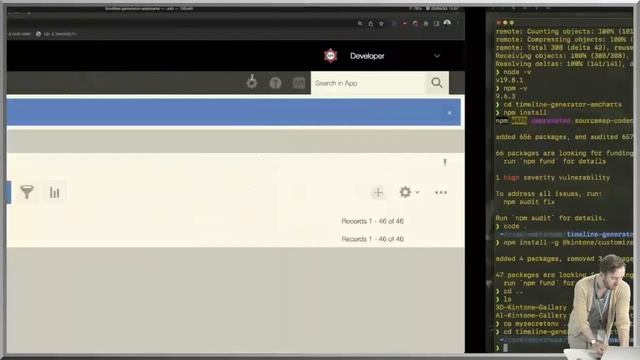Focus the Search in App field
The width and height of the screenshot is (640, 360).
[368, 83]
